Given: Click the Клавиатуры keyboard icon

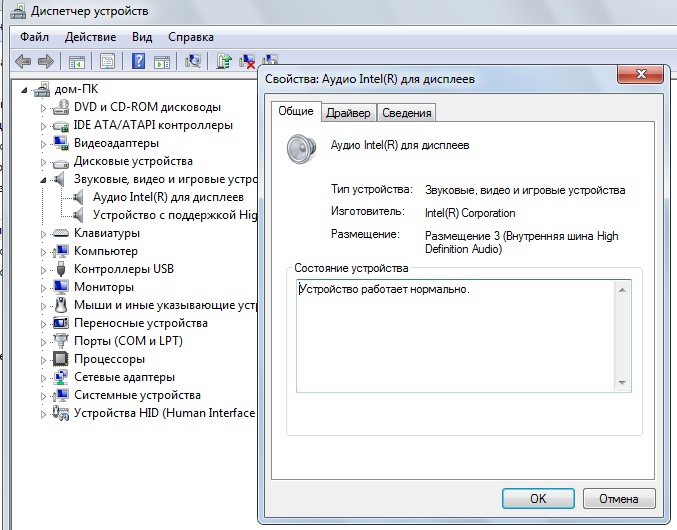Looking at the screenshot, I should [x=60, y=233].
